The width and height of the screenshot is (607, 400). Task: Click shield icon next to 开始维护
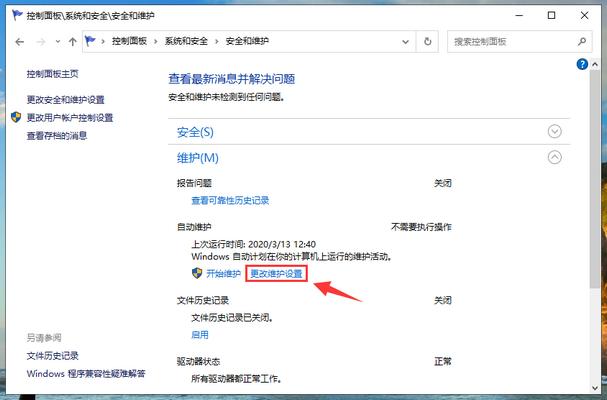pyautogui.click(x=197, y=273)
